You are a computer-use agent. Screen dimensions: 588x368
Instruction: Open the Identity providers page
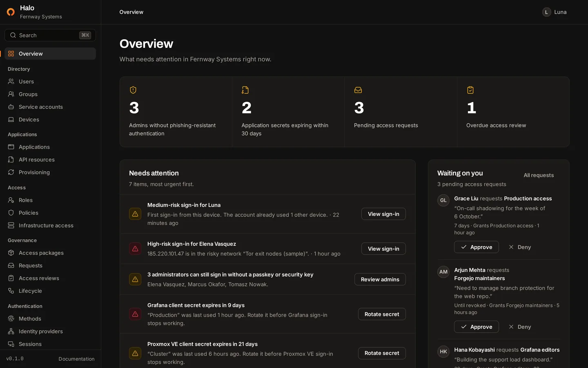coord(50,331)
